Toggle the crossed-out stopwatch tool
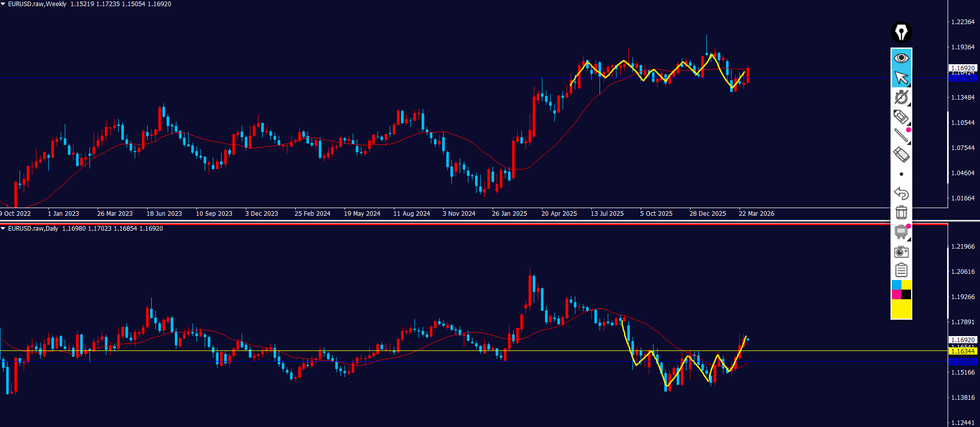Screen dimensions: 980x427 [x=901, y=97]
